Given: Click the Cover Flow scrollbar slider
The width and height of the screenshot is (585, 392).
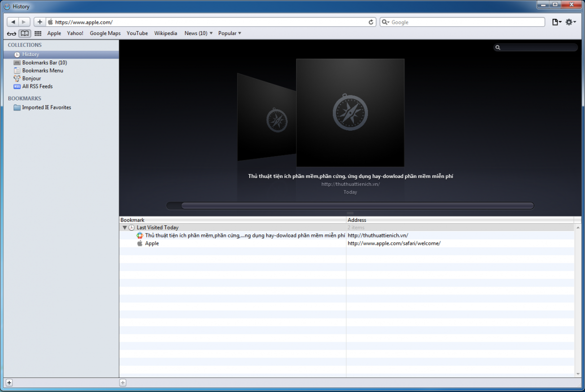Looking at the screenshot, I should pos(357,206).
